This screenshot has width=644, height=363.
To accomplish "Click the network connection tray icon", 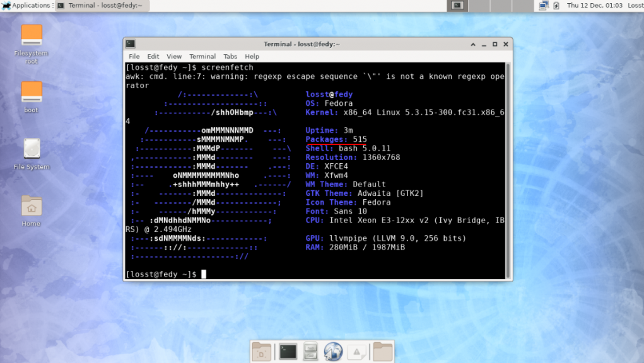I will pyautogui.click(x=544, y=5).
